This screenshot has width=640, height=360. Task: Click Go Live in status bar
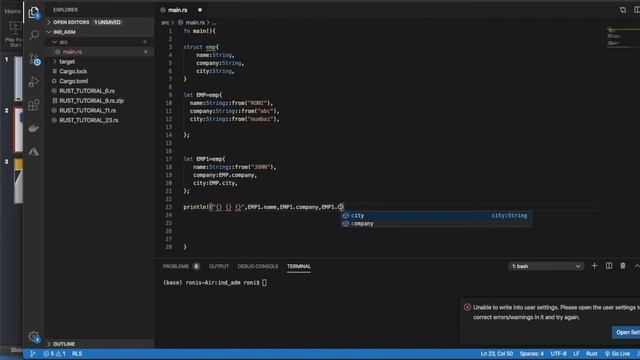[x=617, y=353]
